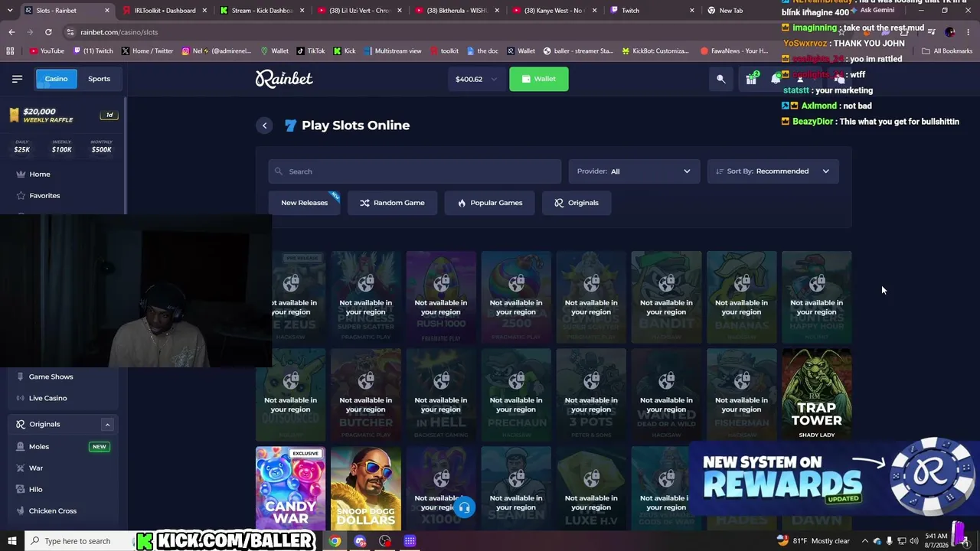Screen dimensions: 980x551
Task: Open the All Bookmarks folder
Action: coord(947,51)
